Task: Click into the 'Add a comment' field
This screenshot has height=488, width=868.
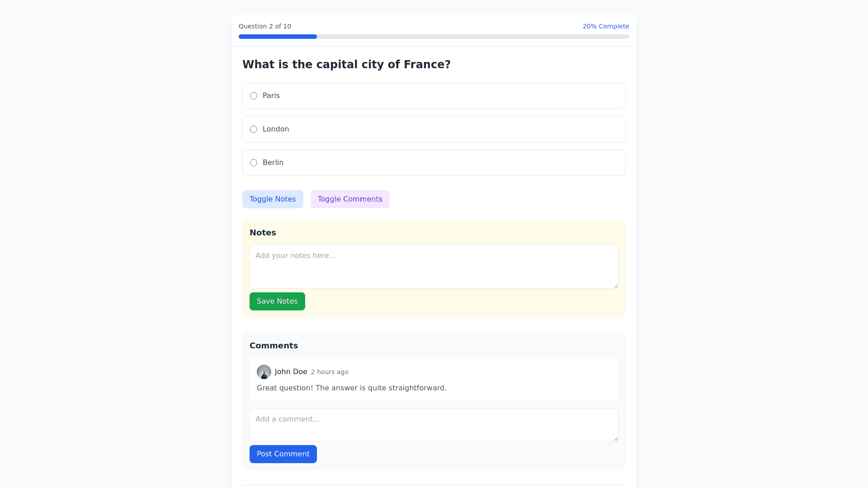Action: [x=434, y=425]
